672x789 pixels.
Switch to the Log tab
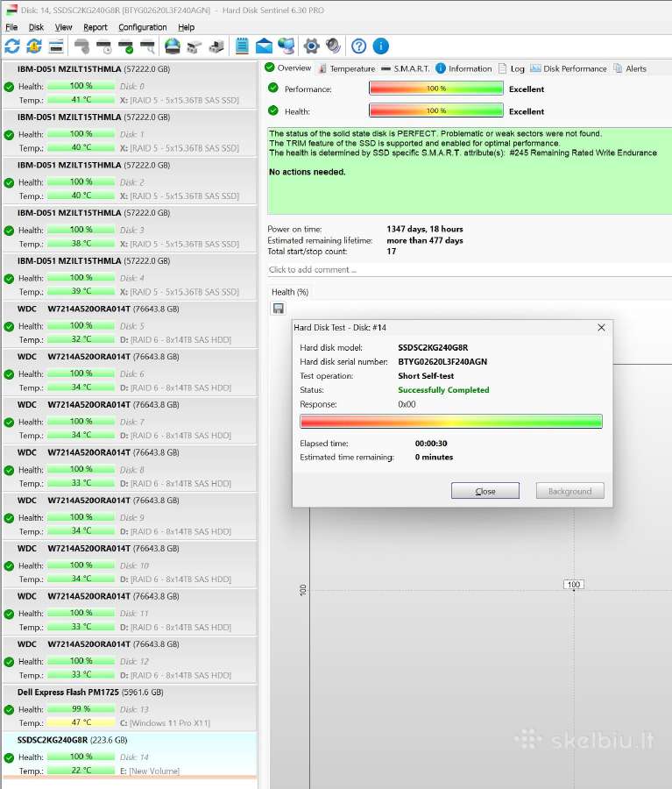[x=512, y=68]
